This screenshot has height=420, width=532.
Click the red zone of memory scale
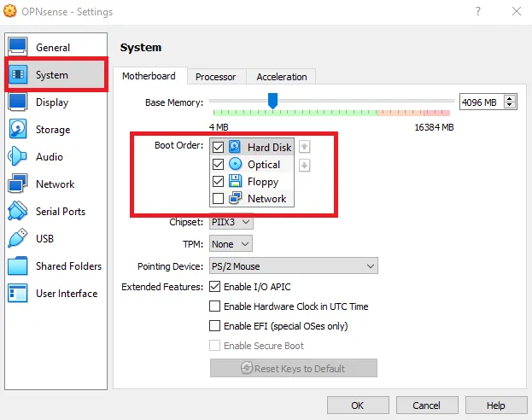[436, 113]
